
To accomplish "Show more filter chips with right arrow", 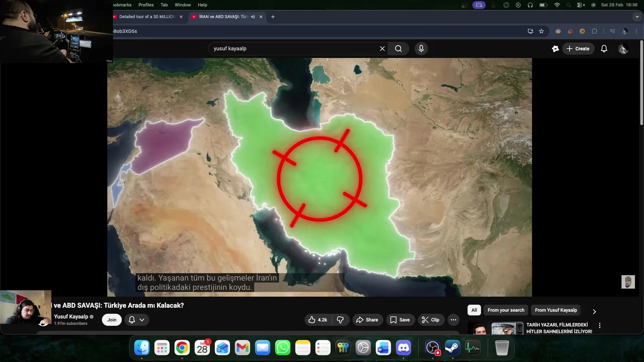I will (594, 311).
